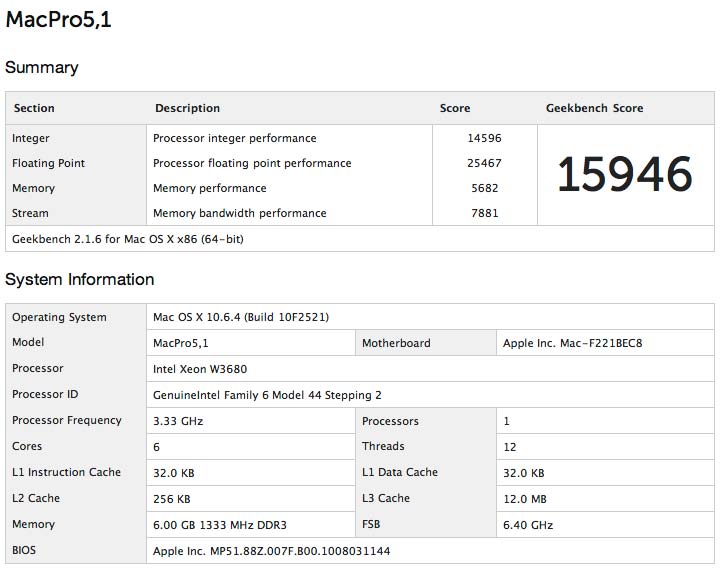Click the Summary heading
The image size is (724, 573).
click(42, 67)
